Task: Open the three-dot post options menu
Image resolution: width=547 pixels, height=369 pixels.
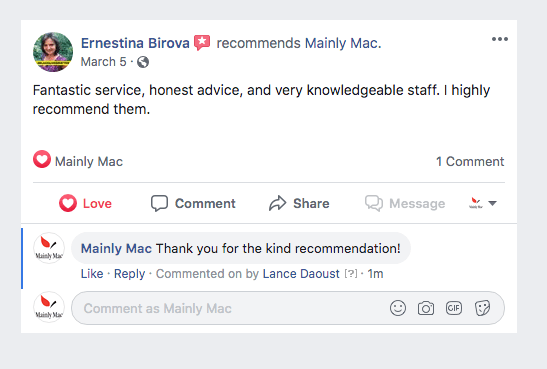Action: [500, 39]
